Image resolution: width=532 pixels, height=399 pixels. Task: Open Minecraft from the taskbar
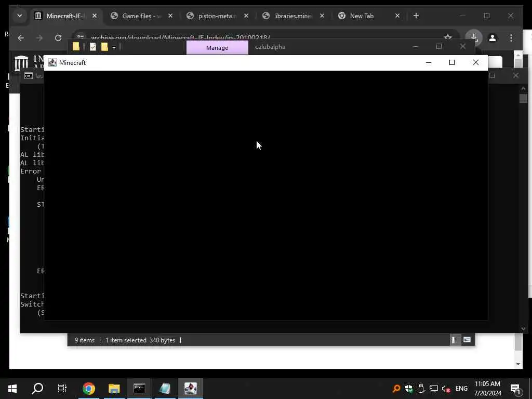pos(190,389)
